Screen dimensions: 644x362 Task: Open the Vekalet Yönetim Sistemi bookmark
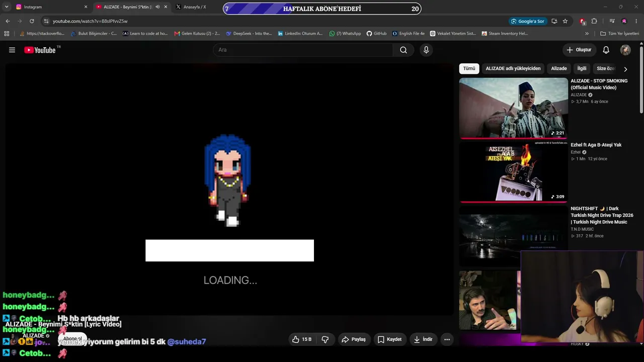pyautogui.click(x=453, y=34)
